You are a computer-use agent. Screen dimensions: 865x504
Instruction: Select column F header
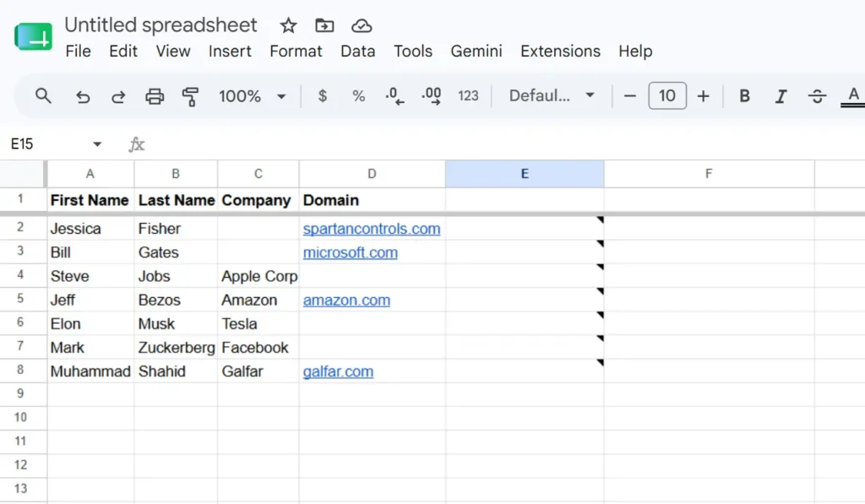pos(709,174)
